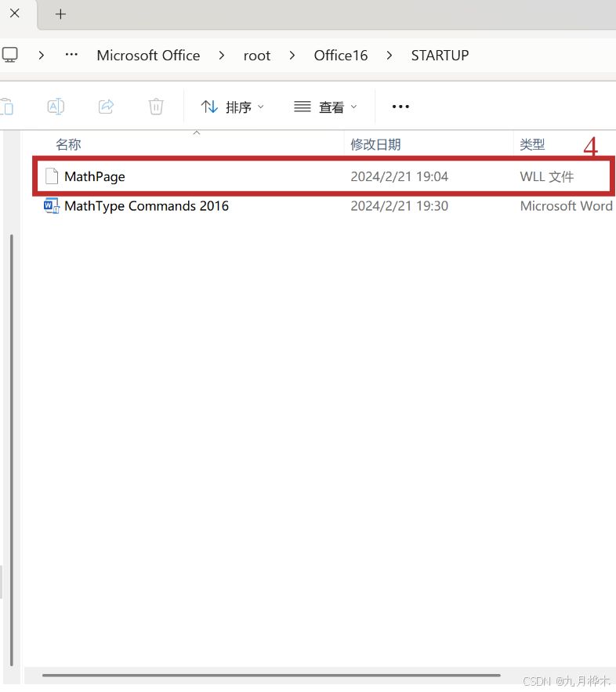Open the 查看 view dropdown

pyautogui.click(x=326, y=107)
